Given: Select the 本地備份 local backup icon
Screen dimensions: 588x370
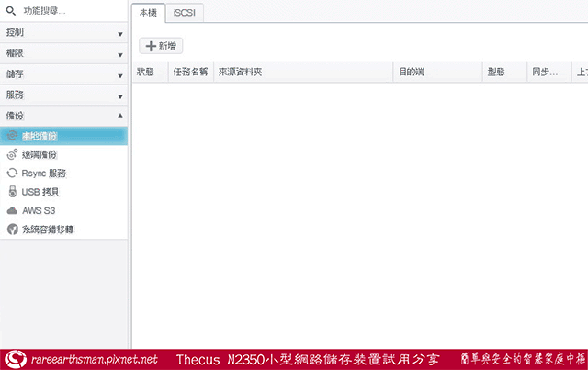Looking at the screenshot, I should [12, 135].
